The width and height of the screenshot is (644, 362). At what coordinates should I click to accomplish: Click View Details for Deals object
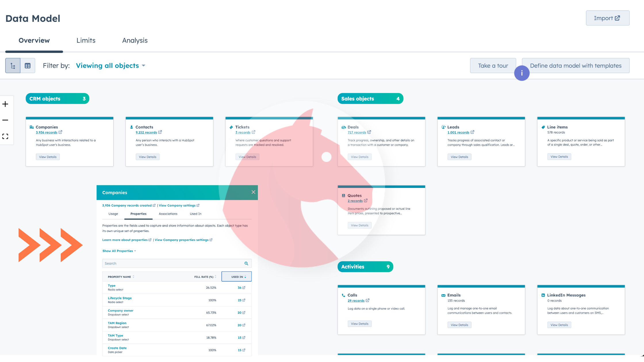coord(360,157)
